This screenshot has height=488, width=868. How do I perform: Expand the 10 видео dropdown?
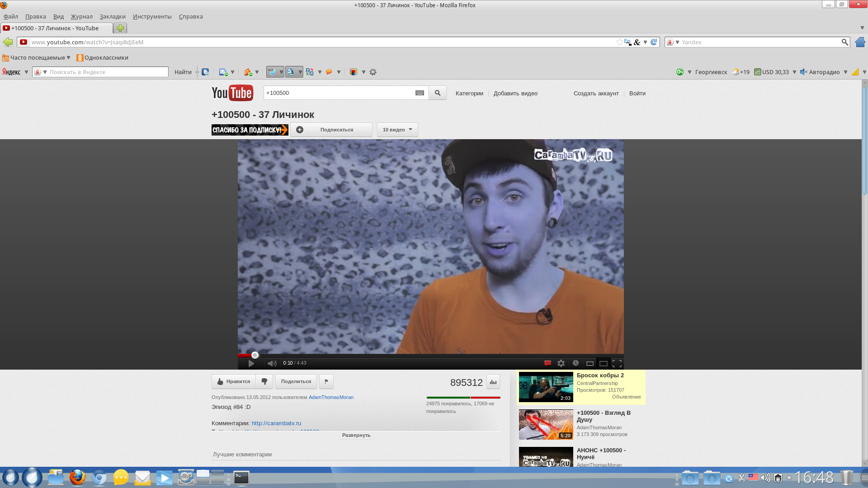click(x=397, y=130)
